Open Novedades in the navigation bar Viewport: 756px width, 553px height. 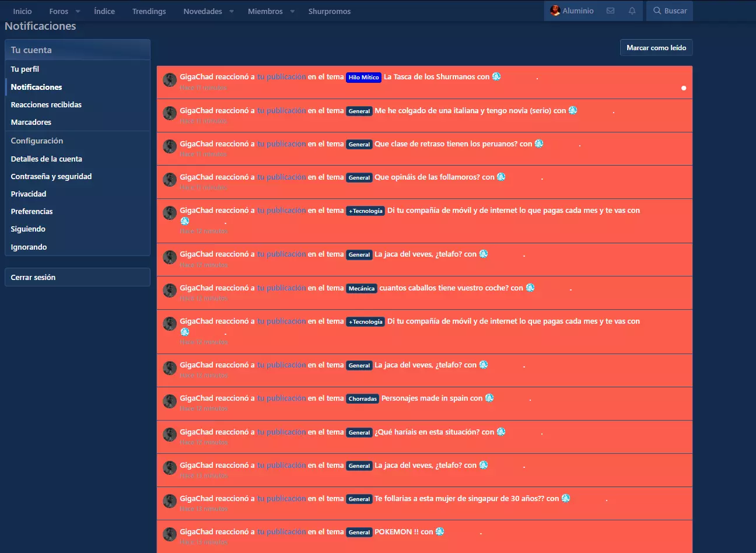point(202,11)
